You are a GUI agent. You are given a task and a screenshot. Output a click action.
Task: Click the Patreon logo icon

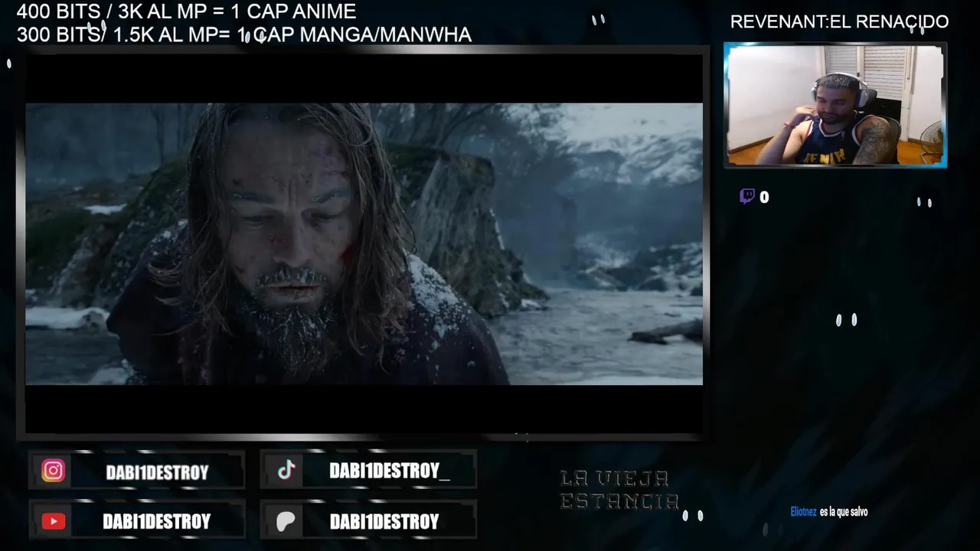tap(286, 522)
